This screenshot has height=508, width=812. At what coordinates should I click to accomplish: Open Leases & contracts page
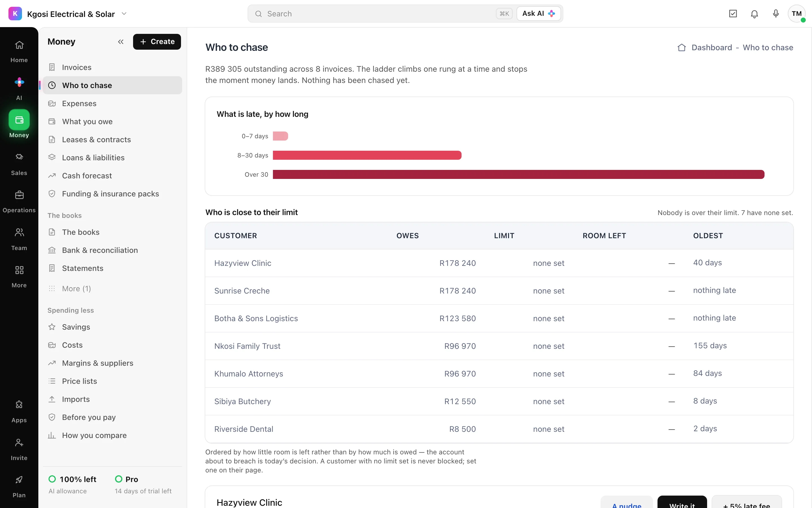click(x=112, y=139)
